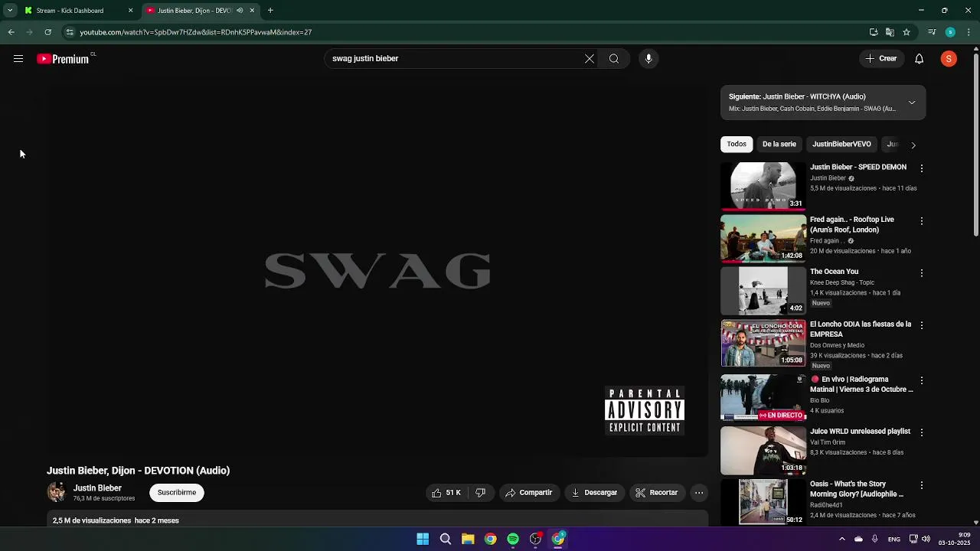Open YouTube notifications bell
Image resolution: width=980 pixels, height=551 pixels.
pos(920,59)
